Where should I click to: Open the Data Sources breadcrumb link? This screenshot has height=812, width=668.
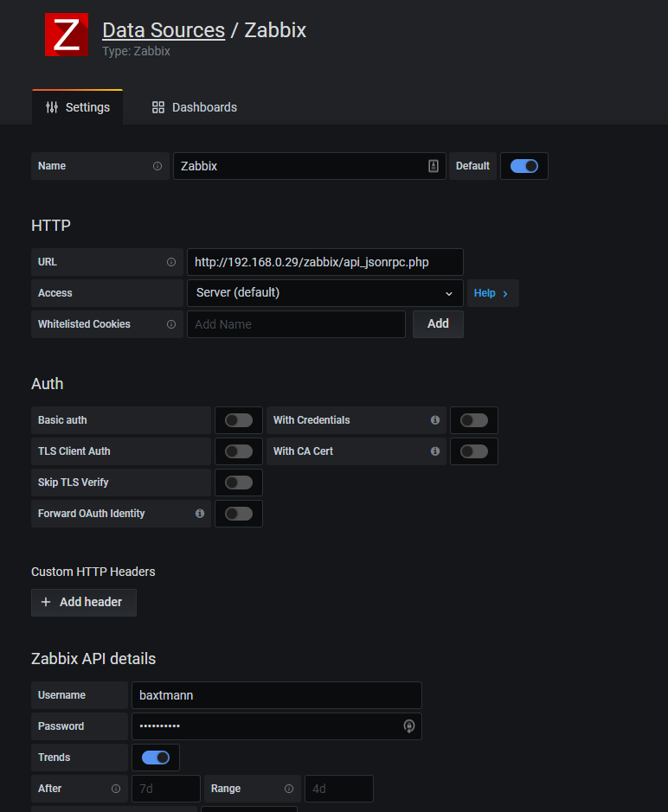(x=163, y=29)
